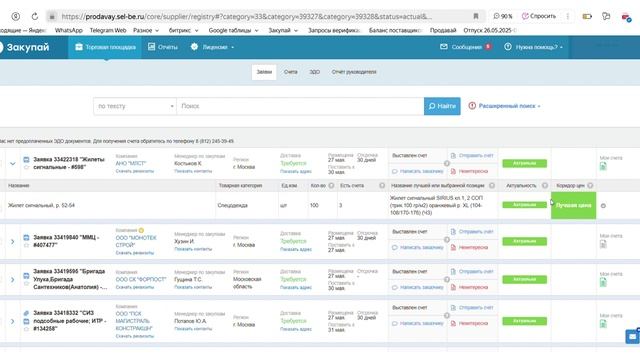Click the info icon next to Актуальность column

tap(544, 186)
